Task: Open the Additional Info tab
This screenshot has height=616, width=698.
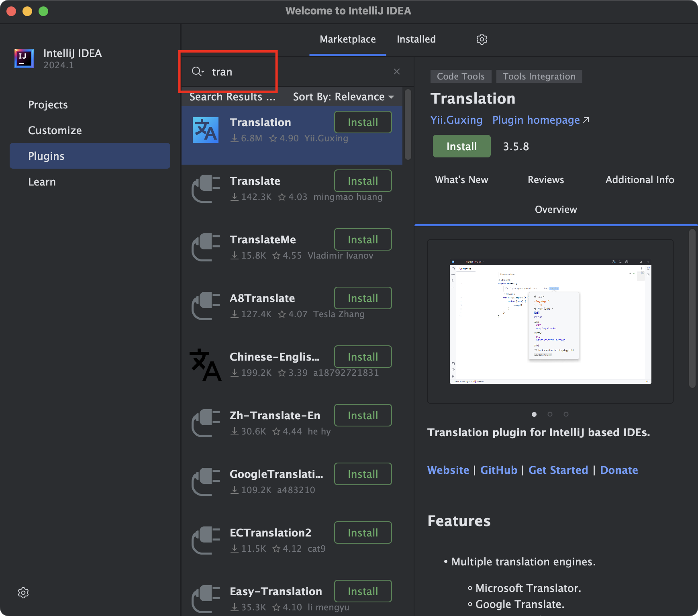Action: click(640, 180)
